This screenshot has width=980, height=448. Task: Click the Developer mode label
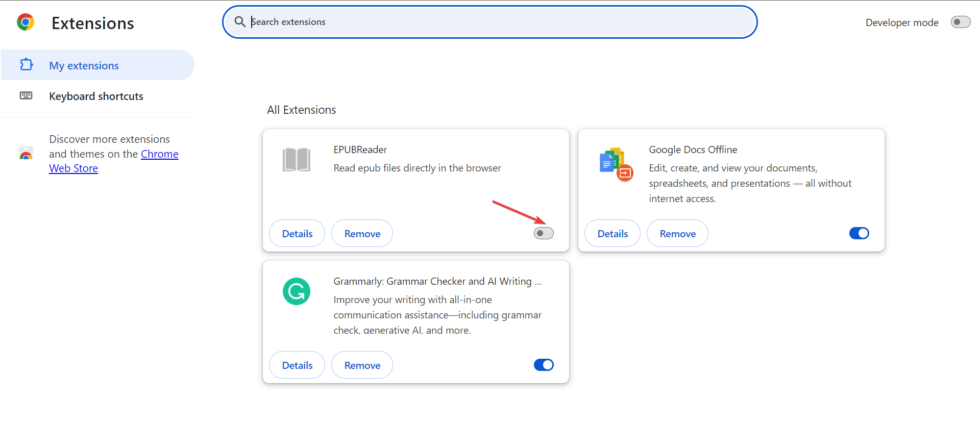902,22
